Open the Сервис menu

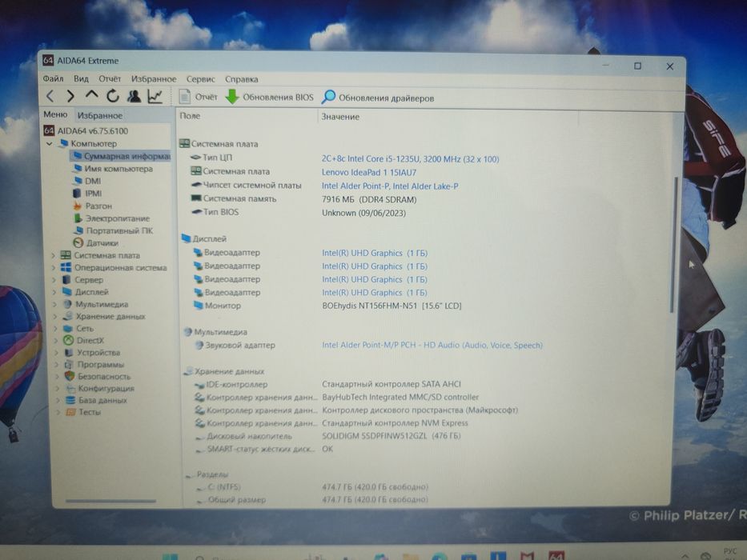point(201,79)
